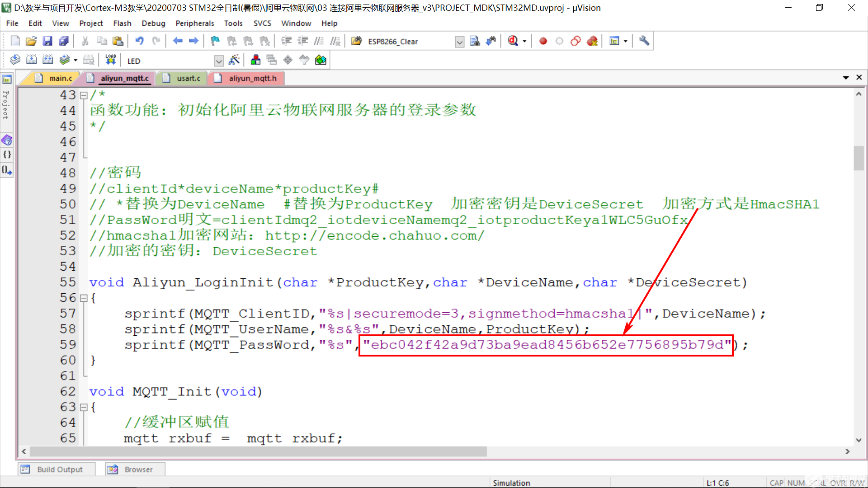Screen dimensions: 868x488
Task: Switch to the usart.c tab
Action: point(188,78)
